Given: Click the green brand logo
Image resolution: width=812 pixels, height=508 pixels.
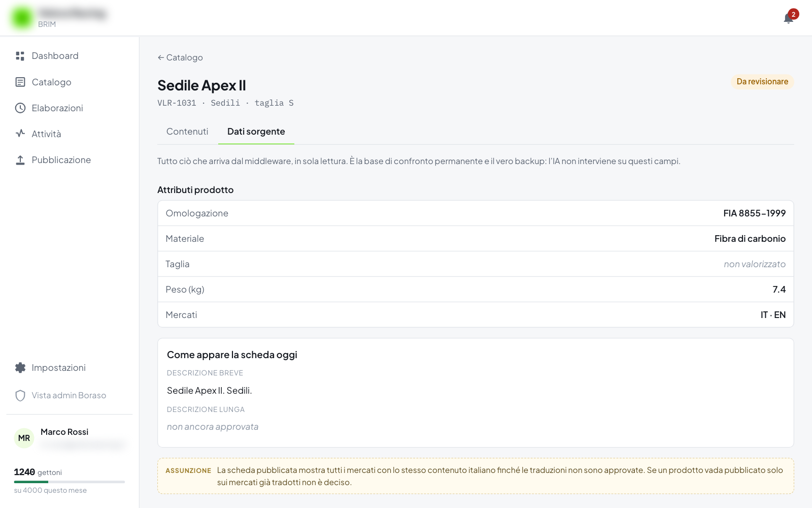Looking at the screenshot, I should pos(22,18).
